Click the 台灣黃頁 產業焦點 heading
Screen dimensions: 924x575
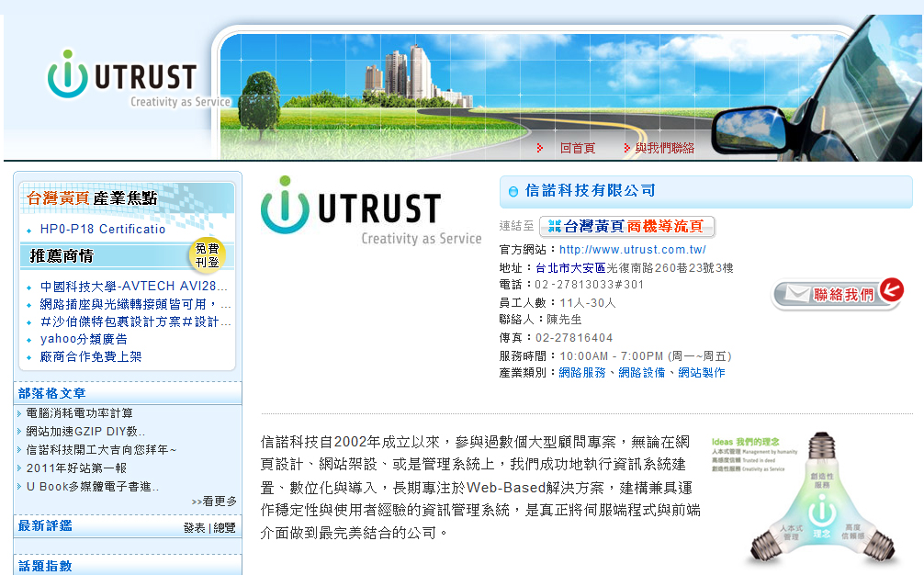(92, 198)
